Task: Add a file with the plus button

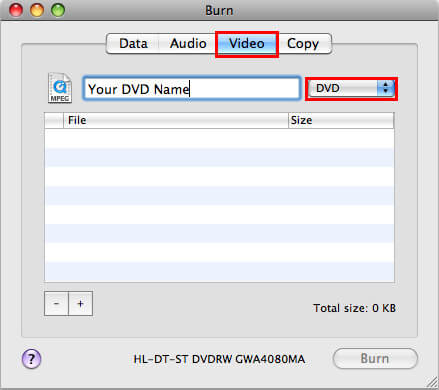Action: coord(80,304)
